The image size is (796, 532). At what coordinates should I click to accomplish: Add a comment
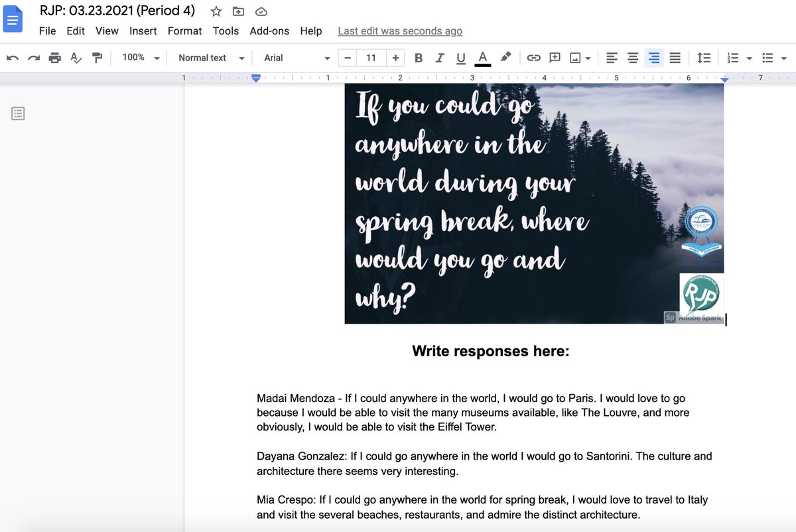click(555, 58)
